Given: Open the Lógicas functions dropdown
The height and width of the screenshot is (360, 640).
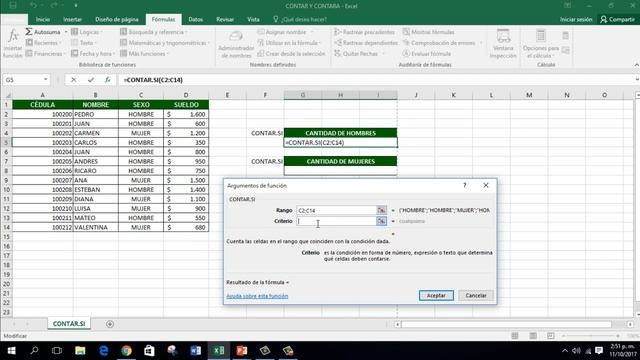Looking at the screenshot, I should tap(87, 32).
